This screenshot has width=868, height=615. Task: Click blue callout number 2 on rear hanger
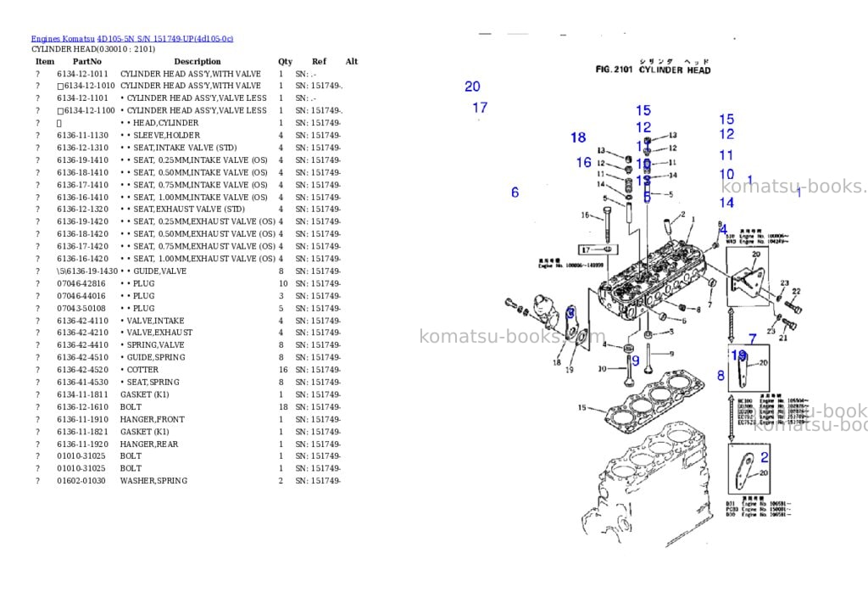coord(765,457)
